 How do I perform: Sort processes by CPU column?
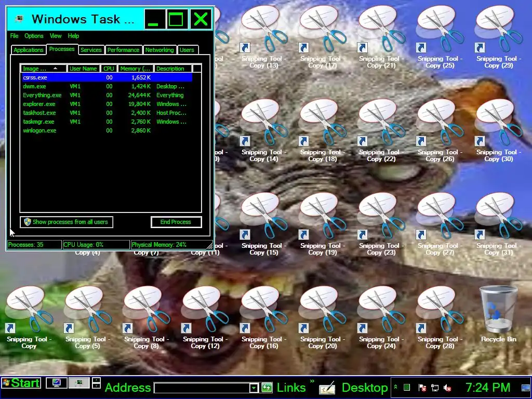(109, 69)
